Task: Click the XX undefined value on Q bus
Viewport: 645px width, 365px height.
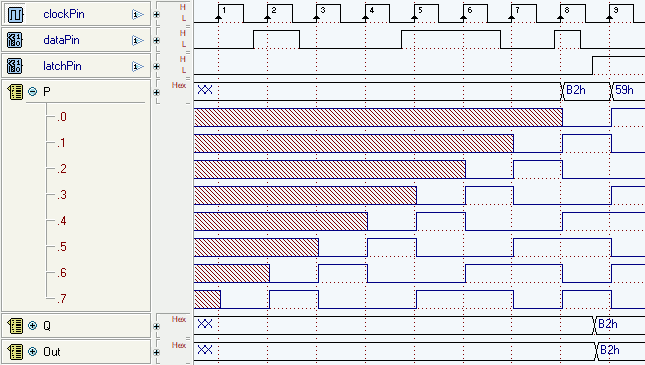Action: [x=205, y=324]
